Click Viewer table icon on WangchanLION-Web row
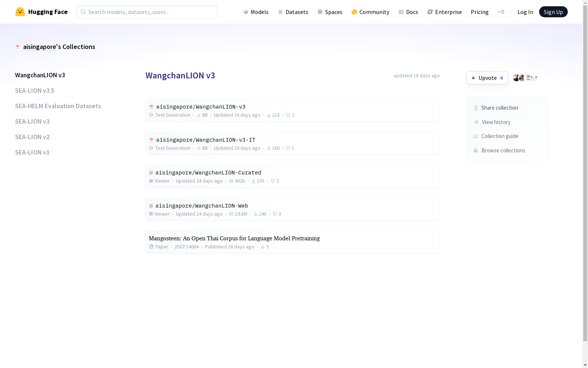This screenshot has width=588, height=368. [x=151, y=214]
